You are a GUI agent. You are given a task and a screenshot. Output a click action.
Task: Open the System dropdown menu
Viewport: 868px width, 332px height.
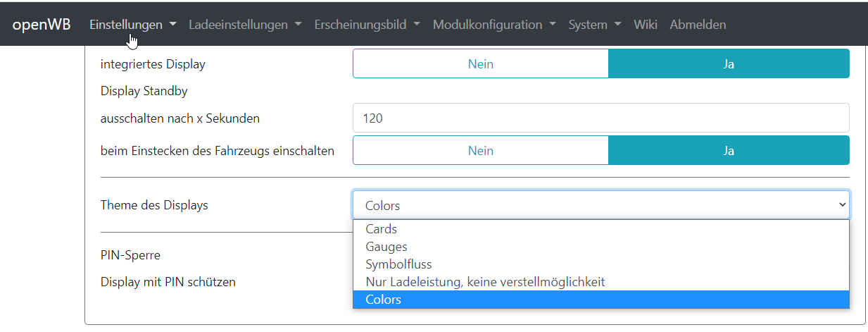point(594,25)
